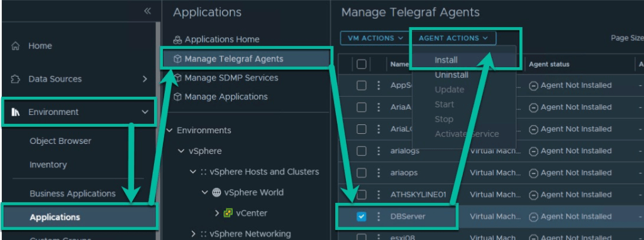644x240 pixels.
Task: Choose Stop from Agent Actions menu
Action: [444, 119]
